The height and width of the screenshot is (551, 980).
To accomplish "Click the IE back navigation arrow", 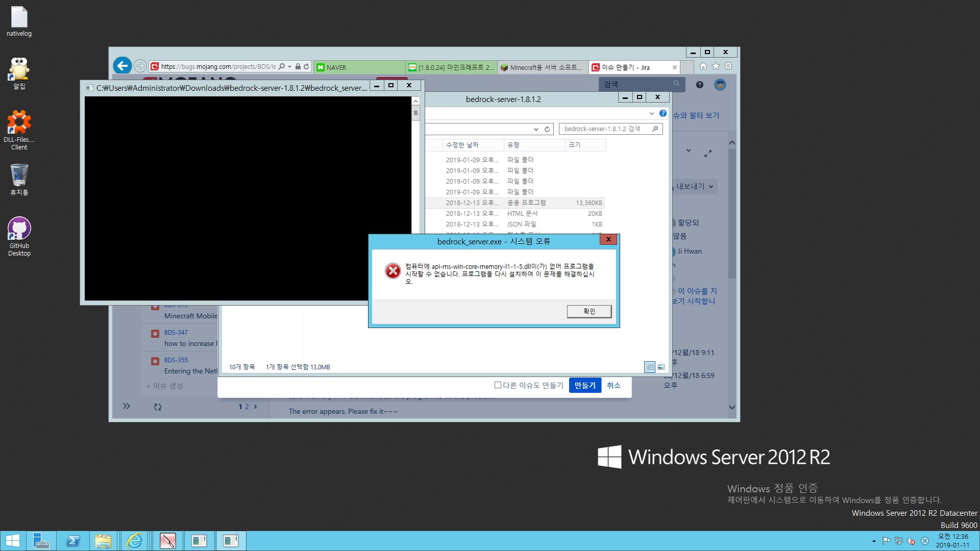I will 122,66.
